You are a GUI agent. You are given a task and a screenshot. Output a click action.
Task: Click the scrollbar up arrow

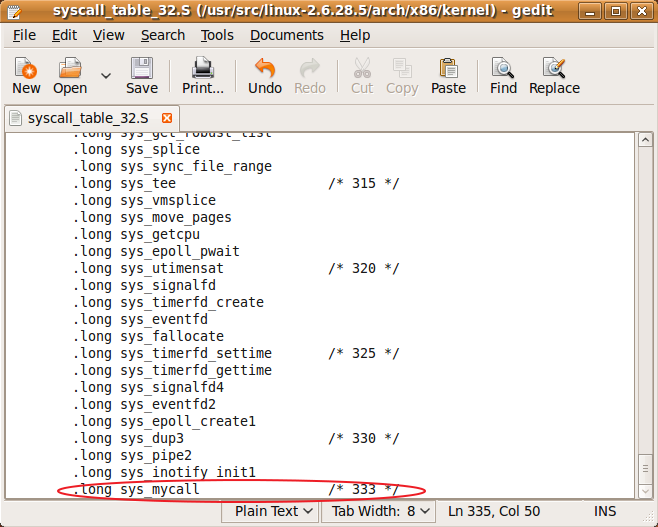point(645,140)
